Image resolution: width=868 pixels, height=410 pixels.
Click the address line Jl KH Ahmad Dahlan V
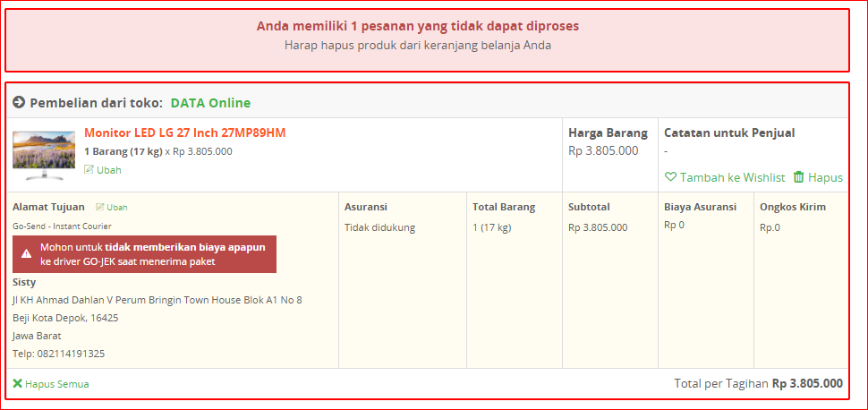coord(157,300)
